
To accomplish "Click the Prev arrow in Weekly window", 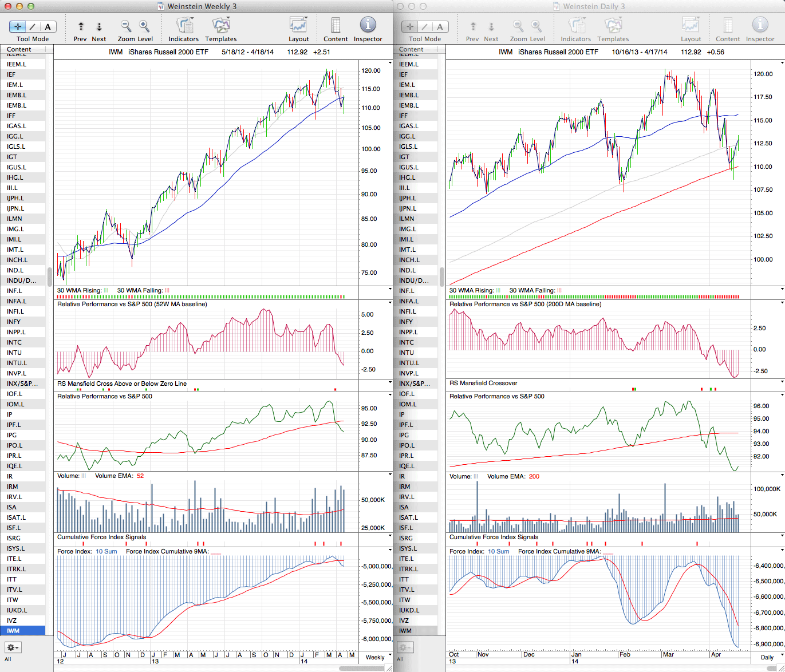I will [x=81, y=26].
